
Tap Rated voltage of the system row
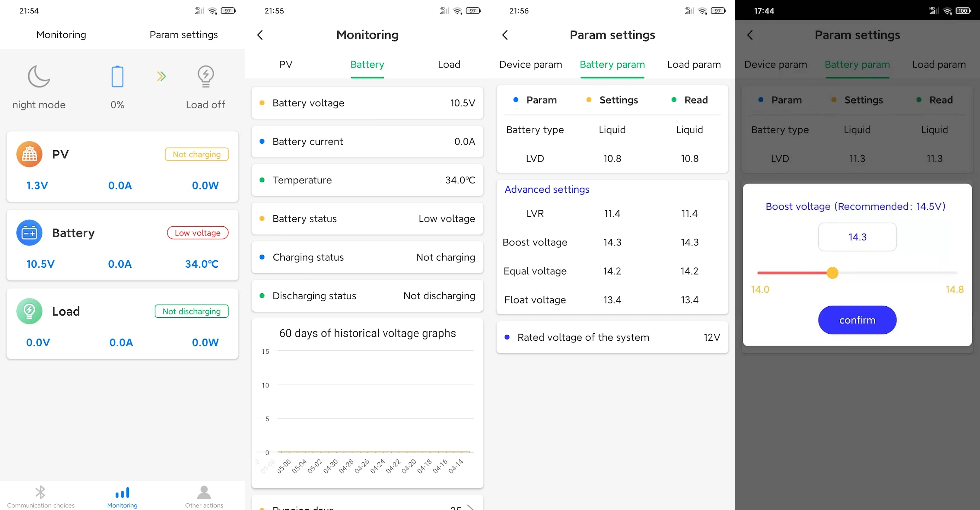point(612,337)
